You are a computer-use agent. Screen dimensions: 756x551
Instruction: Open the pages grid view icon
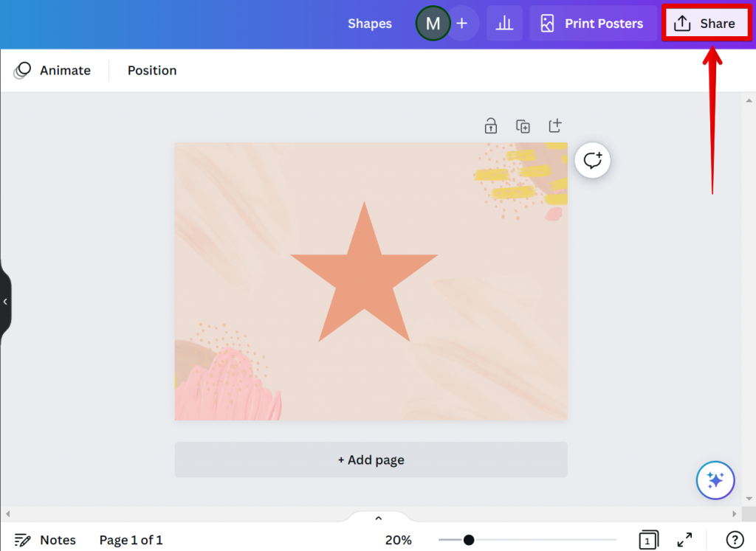tap(648, 540)
